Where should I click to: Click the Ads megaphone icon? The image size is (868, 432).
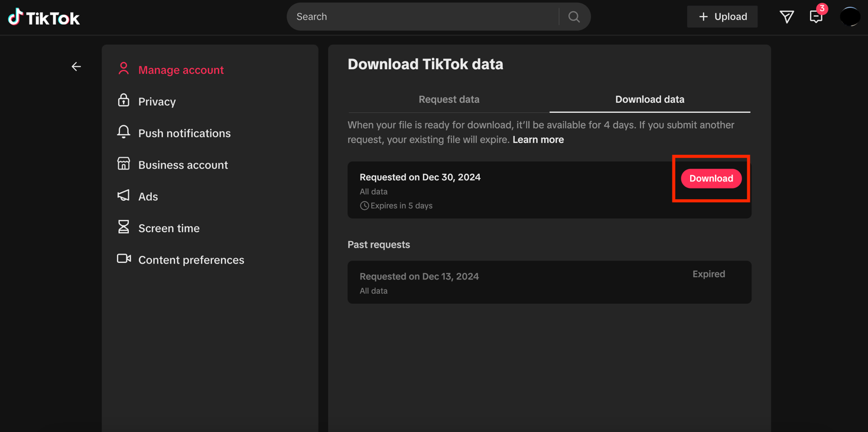[123, 196]
